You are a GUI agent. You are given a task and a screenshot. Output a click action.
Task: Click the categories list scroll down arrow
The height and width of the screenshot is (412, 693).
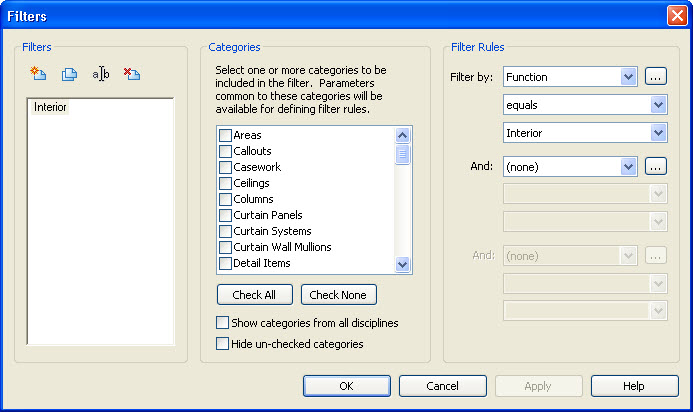click(x=402, y=264)
